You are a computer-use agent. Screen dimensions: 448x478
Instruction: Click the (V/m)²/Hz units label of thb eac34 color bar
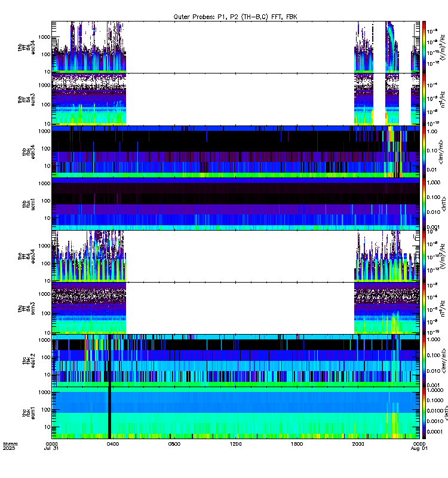[x=443, y=47]
